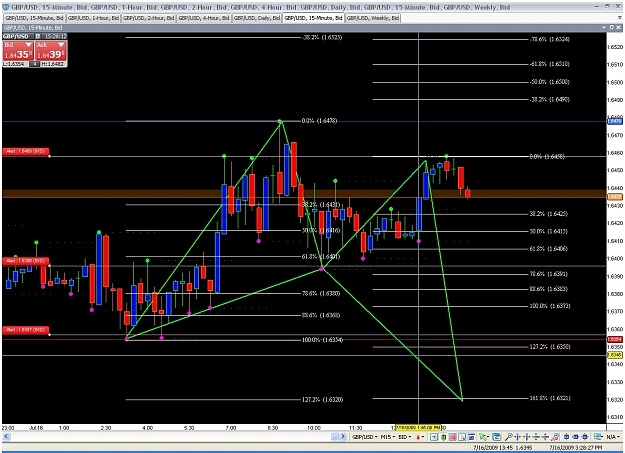The height and width of the screenshot is (453, 625).
Task: Click the 15:28:12 clock display
Action: [x=55, y=36]
